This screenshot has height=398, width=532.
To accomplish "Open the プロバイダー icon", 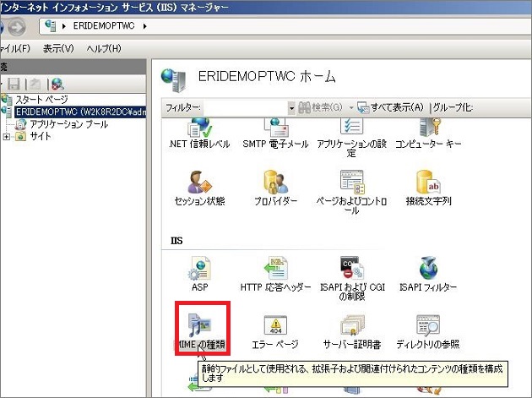I will 276,183.
